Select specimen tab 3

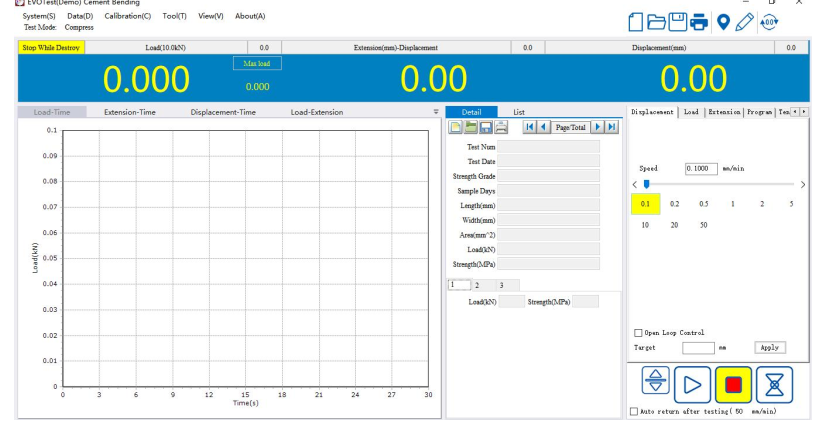(507, 285)
